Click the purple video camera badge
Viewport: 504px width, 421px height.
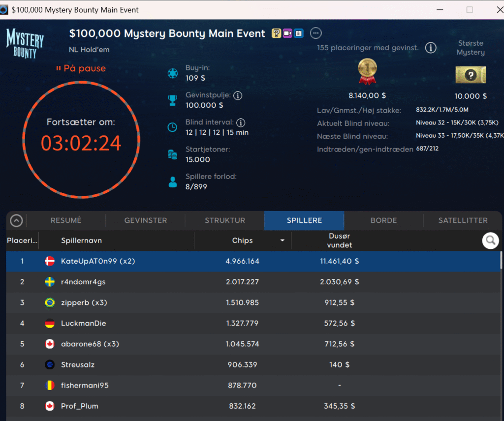287,33
